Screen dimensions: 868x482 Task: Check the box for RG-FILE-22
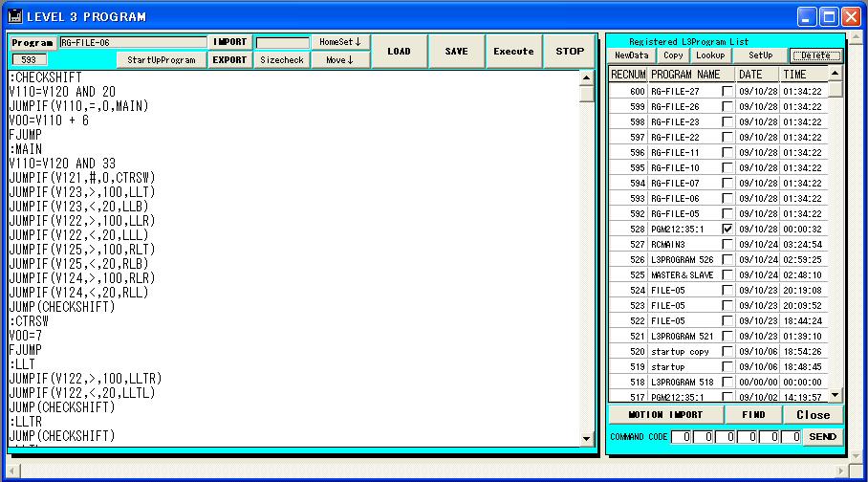[x=727, y=137]
